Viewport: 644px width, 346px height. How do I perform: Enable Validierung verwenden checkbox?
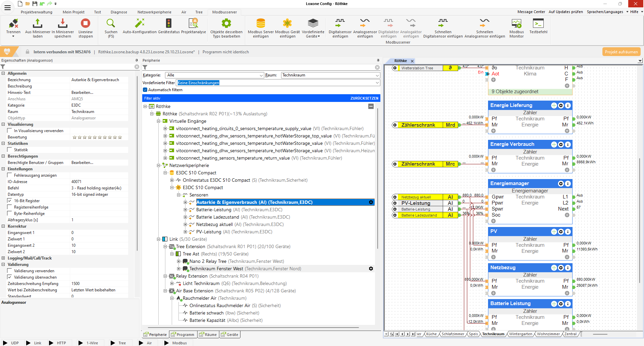pos(10,271)
